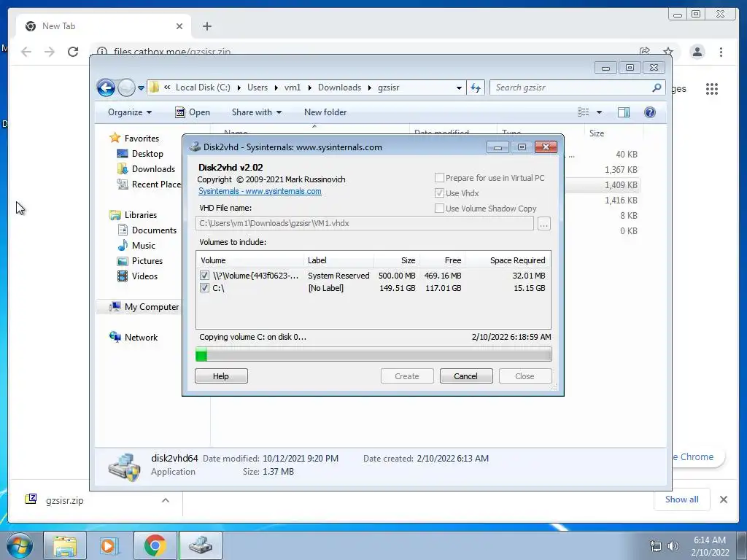Toggle the Explorer preview pane icon

tap(623, 112)
